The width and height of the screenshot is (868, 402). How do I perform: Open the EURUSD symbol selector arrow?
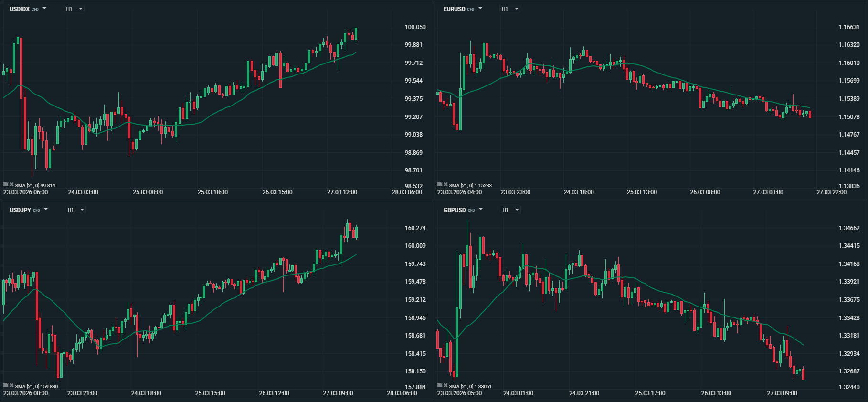pos(480,9)
